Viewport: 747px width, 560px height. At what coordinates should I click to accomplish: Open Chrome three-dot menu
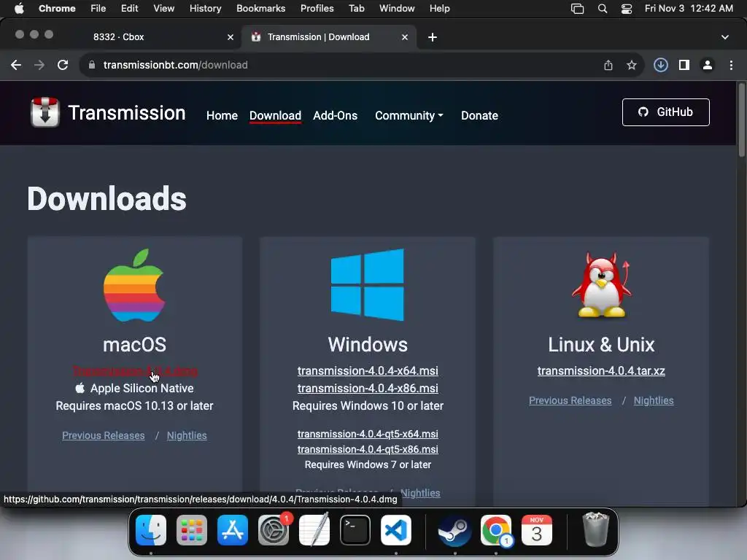pos(731,65)
